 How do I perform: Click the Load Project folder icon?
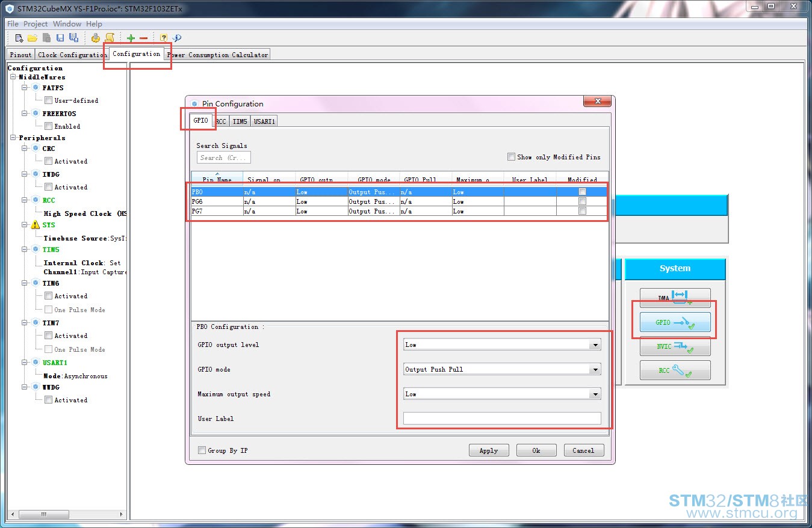[33, 38]
